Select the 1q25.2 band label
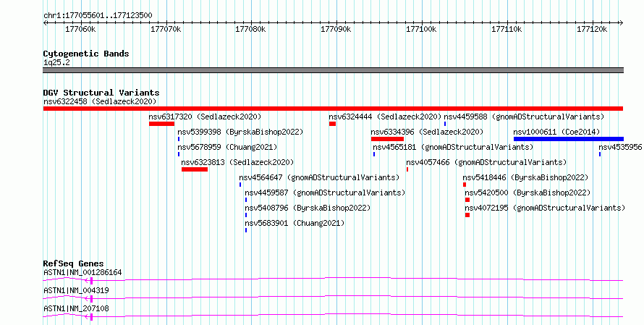This screenshot has height=325, width=644. coord(56,62)
